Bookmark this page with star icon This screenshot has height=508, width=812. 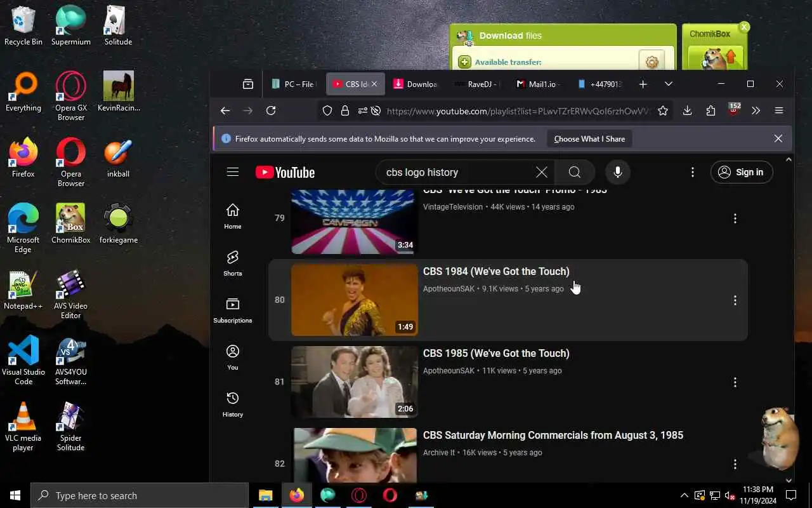(663, 110)
